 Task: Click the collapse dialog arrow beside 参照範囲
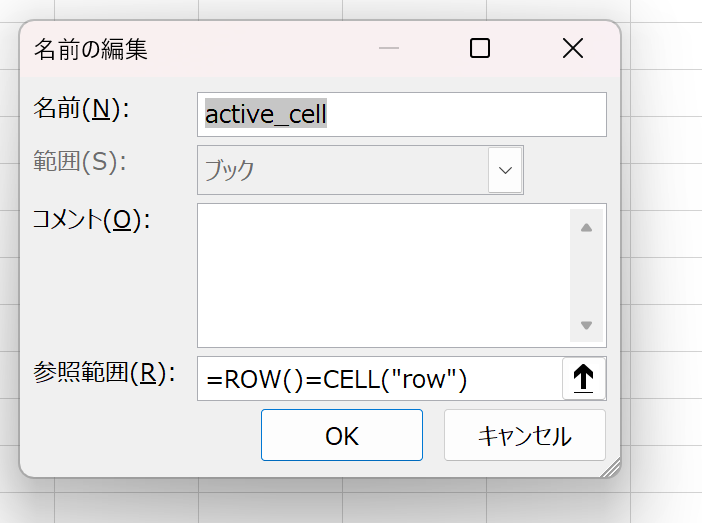[584, 379]
